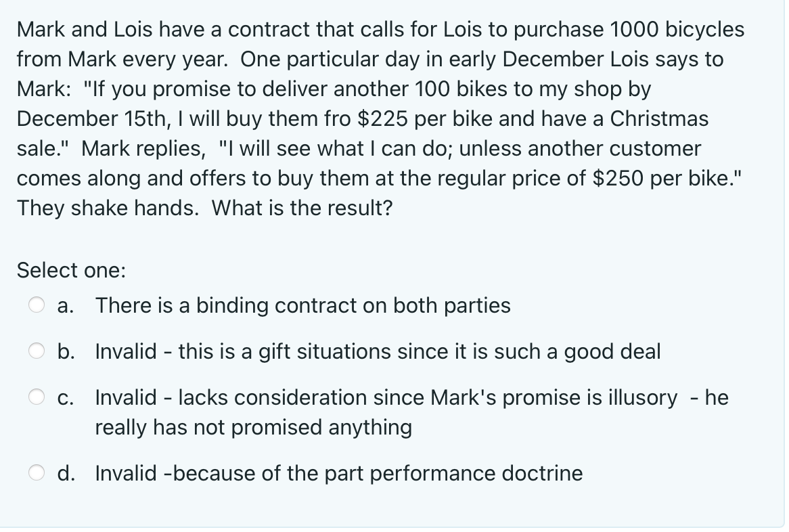This screenshot has height=532, width=789.
Task: Choose the radio button for option c
Action: point(37,397)
